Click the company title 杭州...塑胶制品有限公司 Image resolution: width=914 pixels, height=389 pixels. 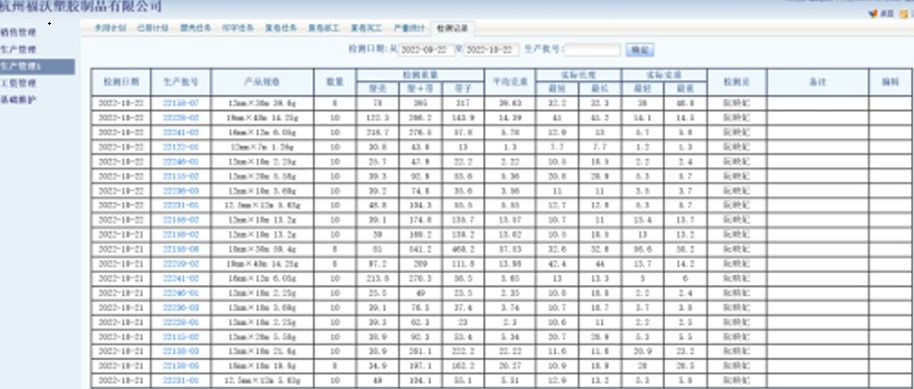81,6
